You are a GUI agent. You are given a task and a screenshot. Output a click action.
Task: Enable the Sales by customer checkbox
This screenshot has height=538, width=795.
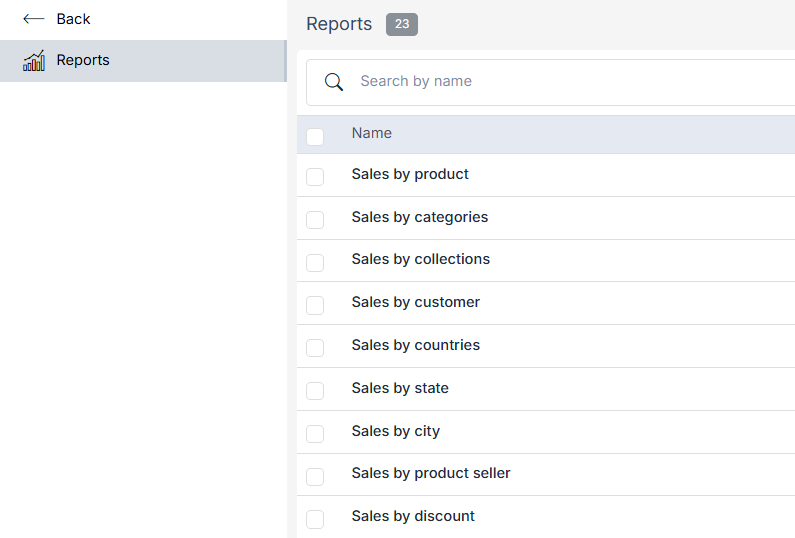315,305
